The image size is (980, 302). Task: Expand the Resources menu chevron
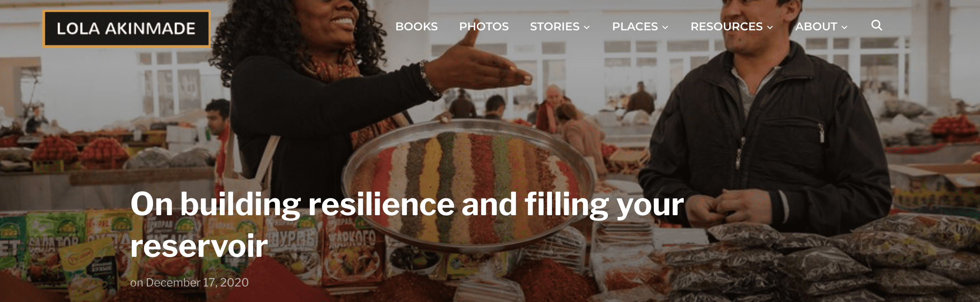point(770,27)
